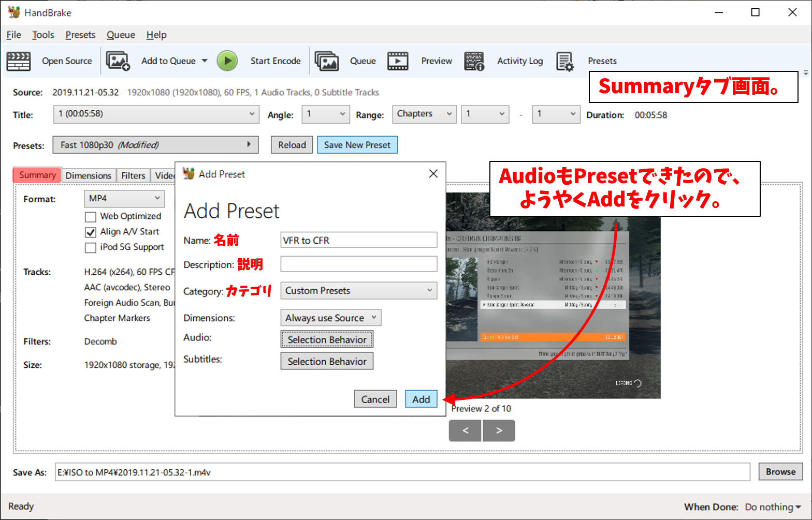
Task: Open the range start chapter dropdown
Action: (485, 114)
